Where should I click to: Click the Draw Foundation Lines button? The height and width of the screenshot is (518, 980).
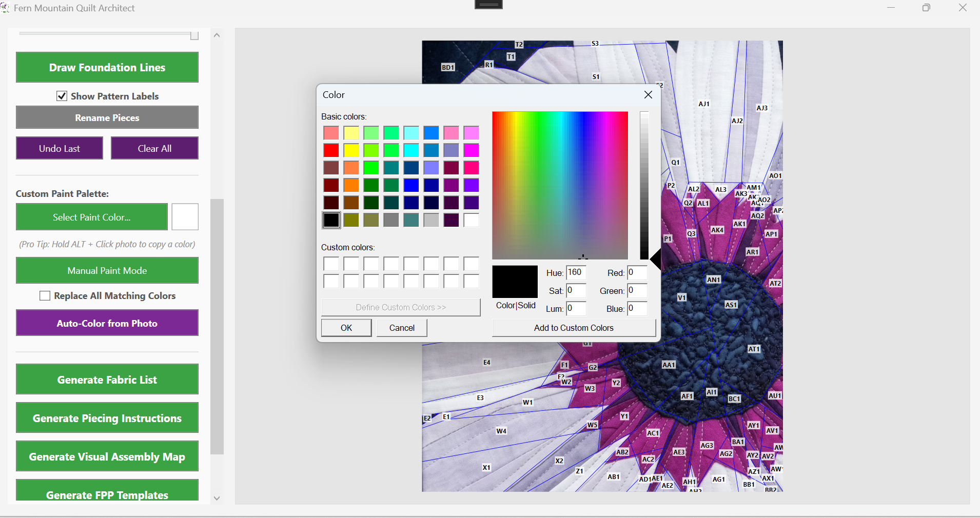107,68
